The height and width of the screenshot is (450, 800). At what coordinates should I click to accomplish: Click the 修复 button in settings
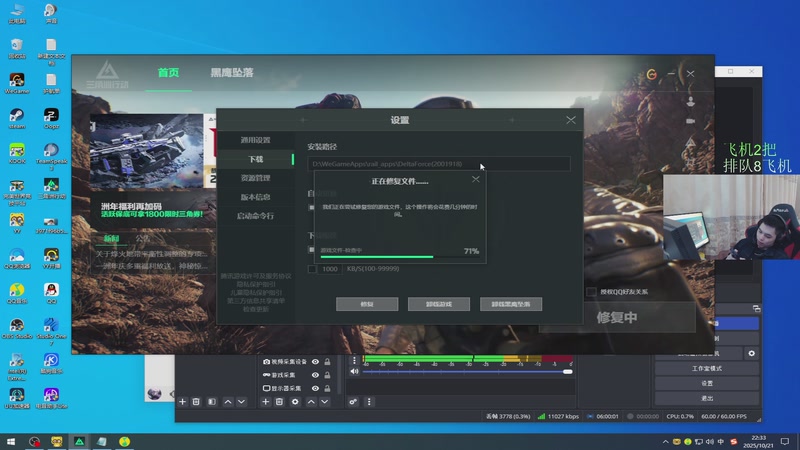[367, 304]
